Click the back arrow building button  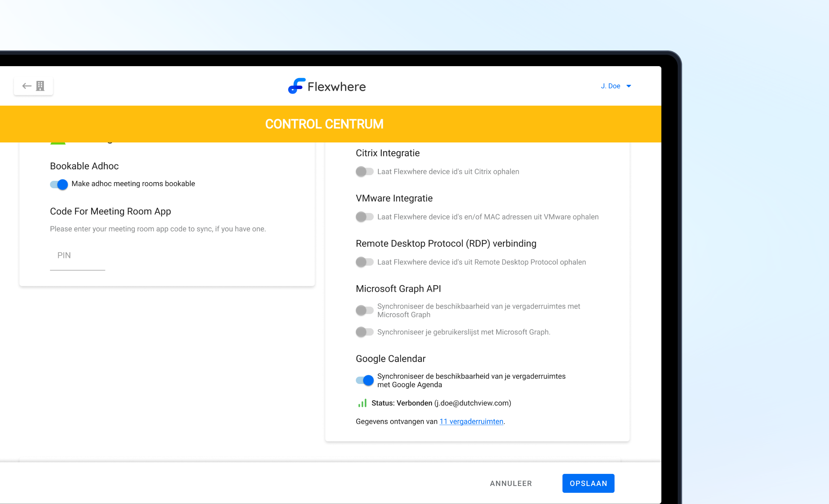pos(33,86)
